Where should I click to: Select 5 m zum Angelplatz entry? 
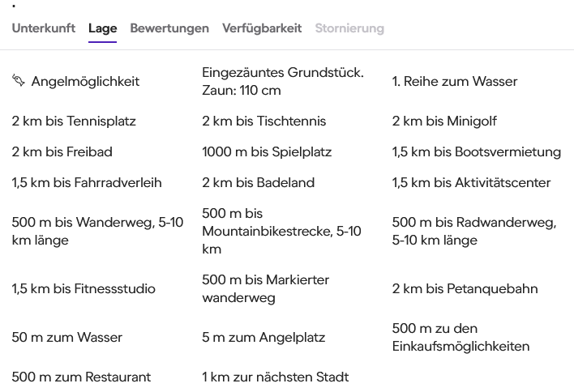(263, 337)
